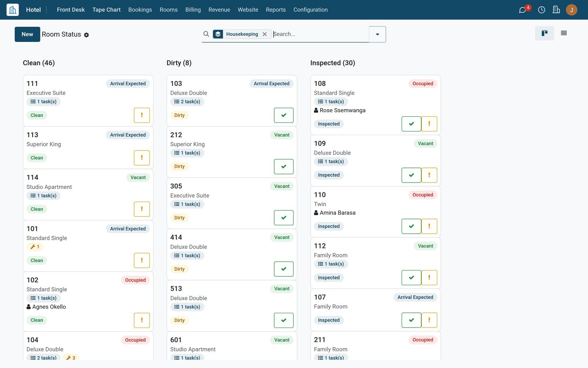Viewport: 588px width, 368px height.
Task: Open the 2 task(s) badge on room 103
Action: 187,102
